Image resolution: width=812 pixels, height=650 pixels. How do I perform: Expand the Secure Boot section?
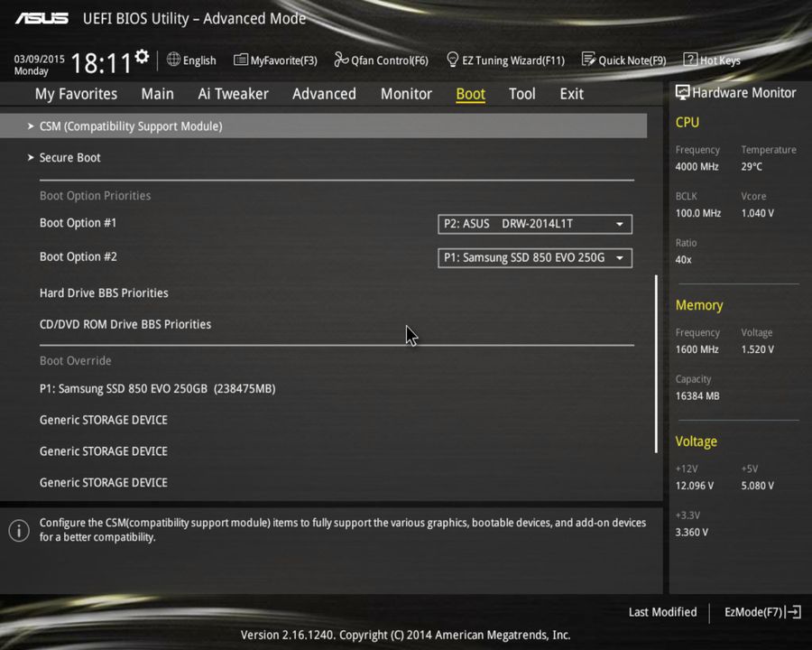69,157
